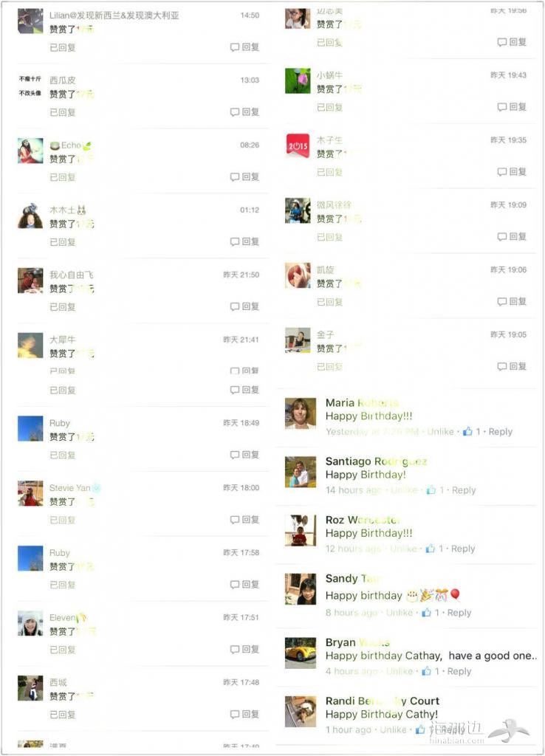Click reply icon on 西瓜皮's 13:03 entry
Image resolution: width=545 pixels, height=756 pixels.
coord(234,112)
